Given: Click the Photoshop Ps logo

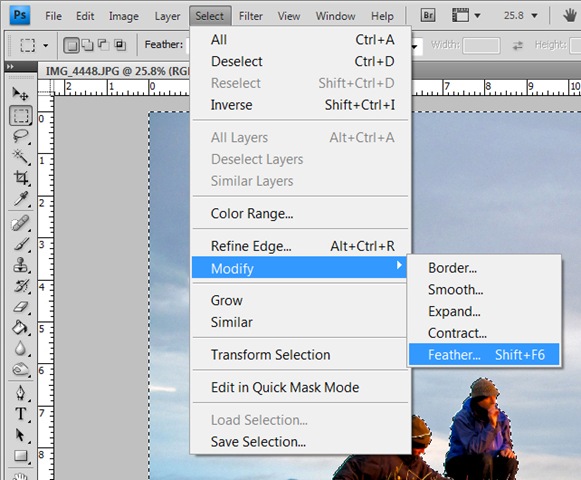Looking at the screenshot, I should point(20,15).
